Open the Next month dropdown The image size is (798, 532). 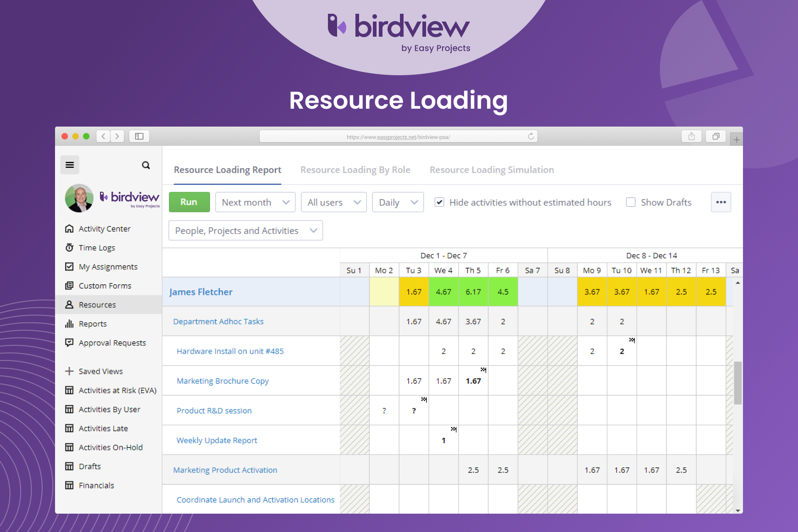[x=255, y=202]
